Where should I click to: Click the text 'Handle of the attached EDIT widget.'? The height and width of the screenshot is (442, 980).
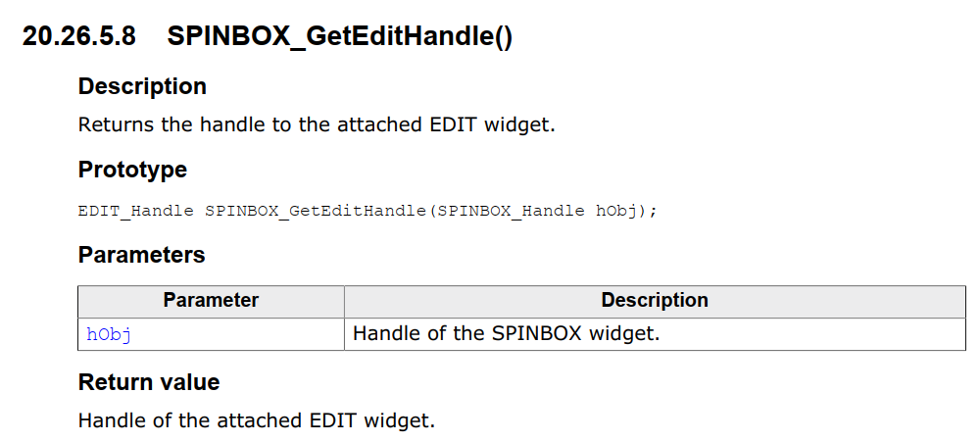256,419
